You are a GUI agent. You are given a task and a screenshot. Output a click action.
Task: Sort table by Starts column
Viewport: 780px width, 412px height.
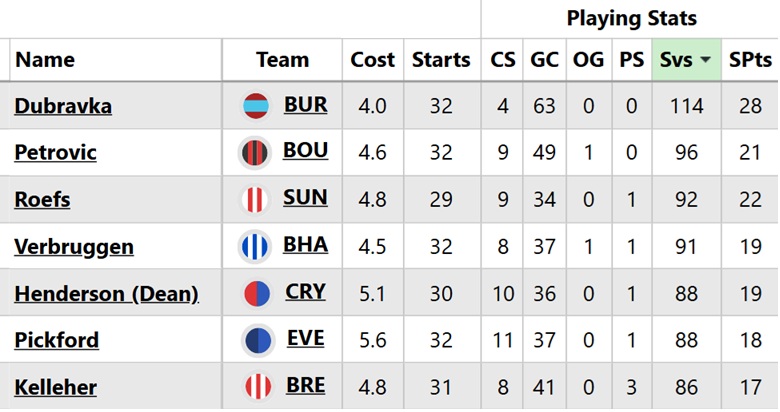441,60
